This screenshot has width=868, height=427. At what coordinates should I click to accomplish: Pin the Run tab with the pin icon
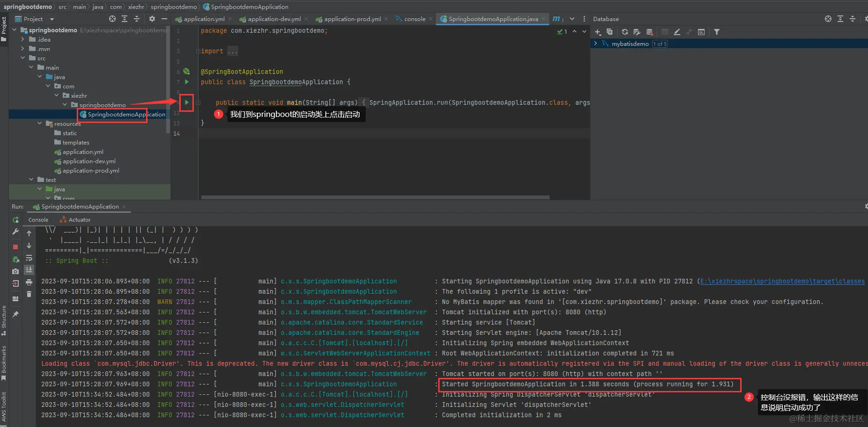point(15,314)
